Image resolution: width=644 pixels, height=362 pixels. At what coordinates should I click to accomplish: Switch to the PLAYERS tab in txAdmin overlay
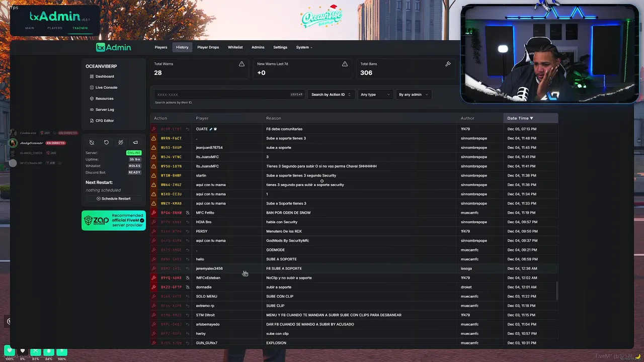click(55, 28)
